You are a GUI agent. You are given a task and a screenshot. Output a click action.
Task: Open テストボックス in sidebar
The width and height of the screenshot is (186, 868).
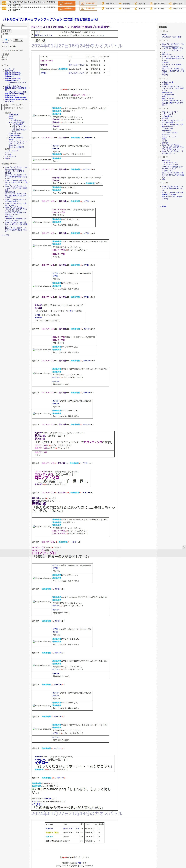[10, 156]
